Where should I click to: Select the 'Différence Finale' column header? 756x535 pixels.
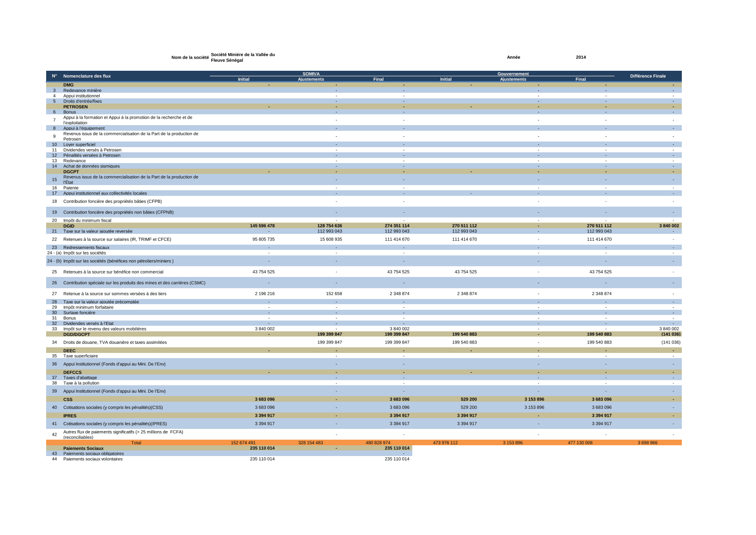tap(648, 76)
